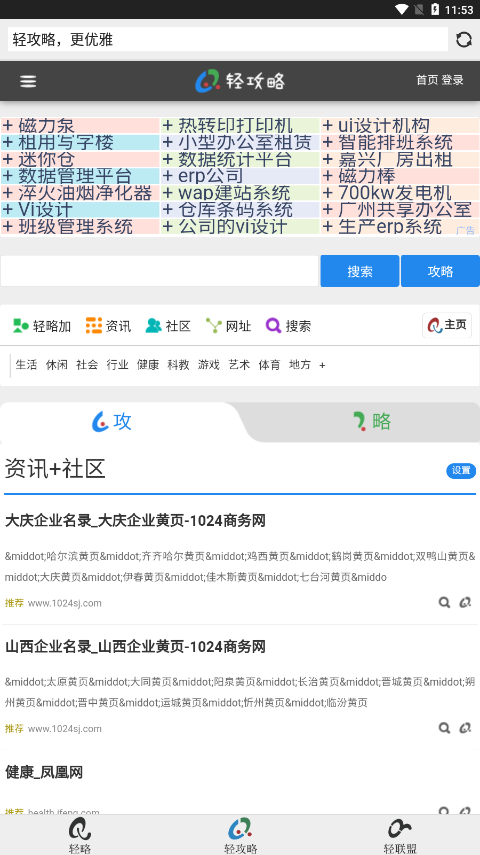The image size is (480, 855).
Task: Open ad link 热转印打印机
Action: 240,126
